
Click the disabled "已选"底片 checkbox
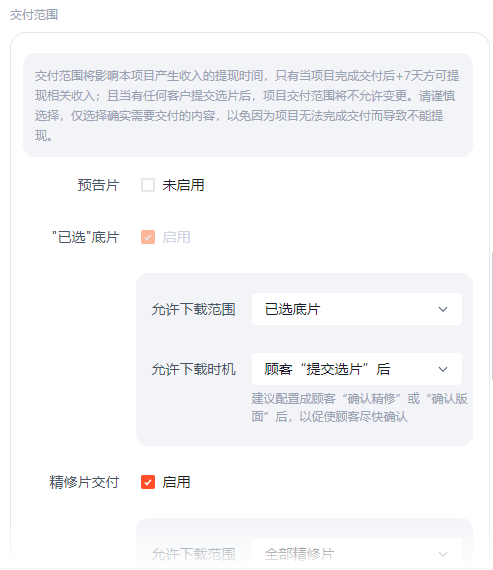tap(148, 237)
